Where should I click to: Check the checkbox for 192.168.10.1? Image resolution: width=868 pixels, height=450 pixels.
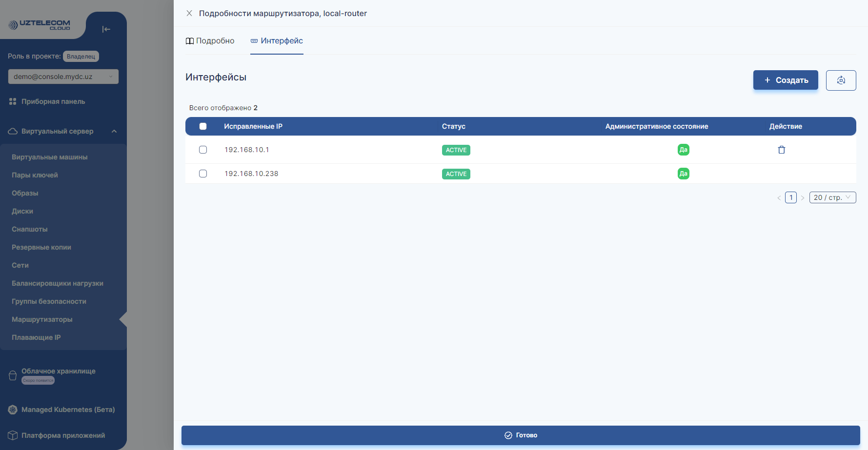[x=203, y=150]
